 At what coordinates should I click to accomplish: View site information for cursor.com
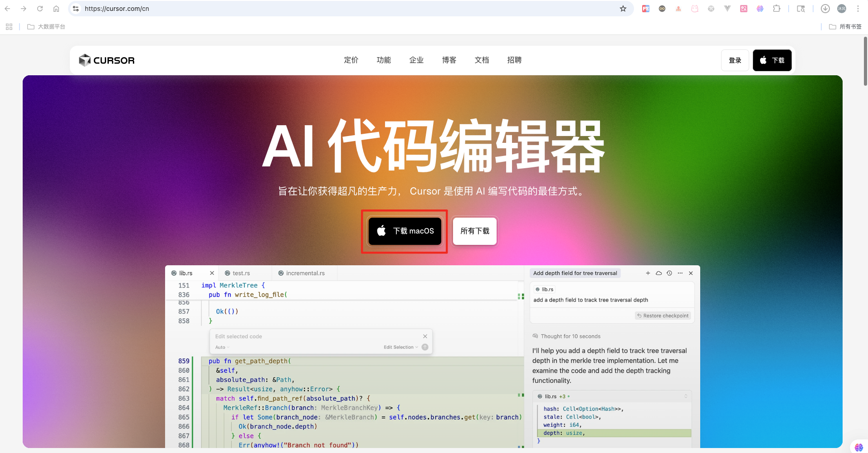coord(76,9)
